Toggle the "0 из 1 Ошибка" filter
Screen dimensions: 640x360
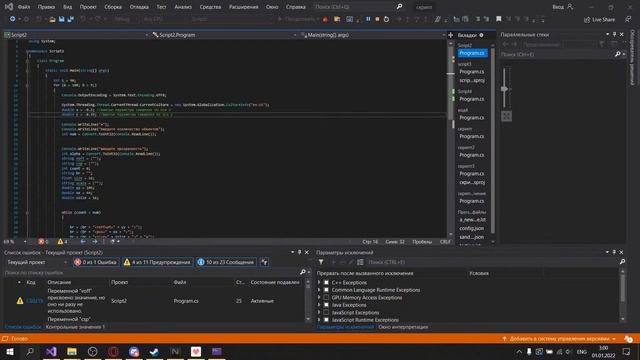pos(96,262)
